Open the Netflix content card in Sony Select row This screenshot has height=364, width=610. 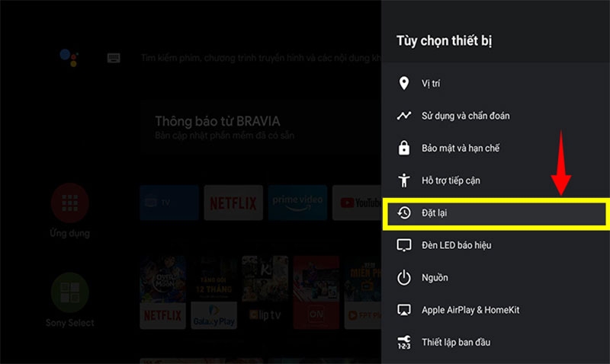pos(162,292)
